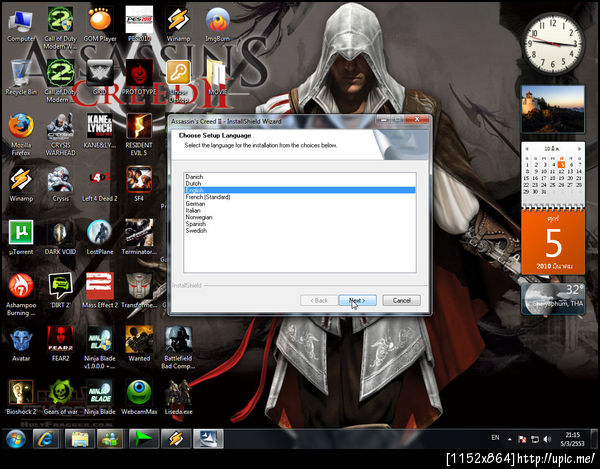
Task: Select the PES2010 desktop shortcut
Action: pos(139,25)
